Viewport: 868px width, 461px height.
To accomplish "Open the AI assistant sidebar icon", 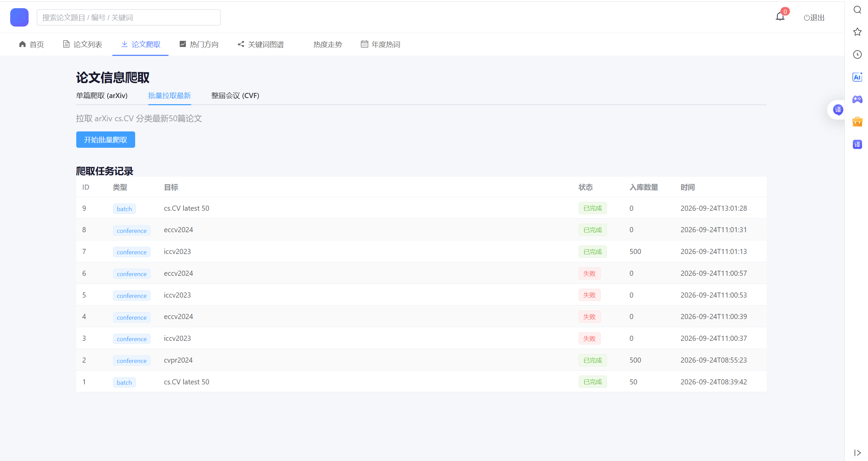I will click(x=857, y=77).
